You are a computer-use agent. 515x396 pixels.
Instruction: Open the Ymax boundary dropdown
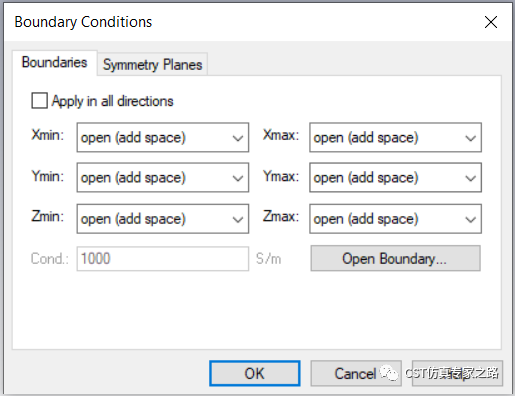(x=395, y=177)
